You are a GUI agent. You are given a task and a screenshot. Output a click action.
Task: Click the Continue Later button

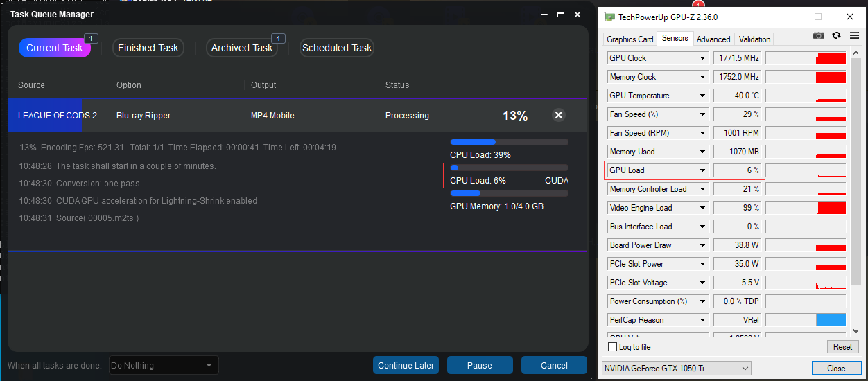pyautogui.click(x=406, y=366)
